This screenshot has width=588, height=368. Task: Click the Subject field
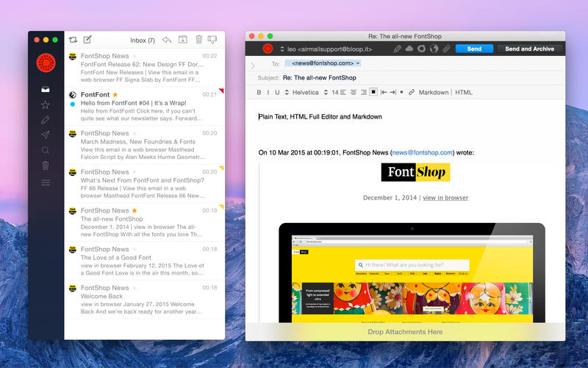(405, 78)
